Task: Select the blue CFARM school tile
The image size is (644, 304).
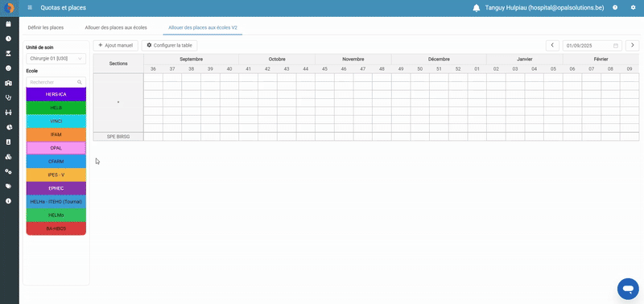Action: 56,161
